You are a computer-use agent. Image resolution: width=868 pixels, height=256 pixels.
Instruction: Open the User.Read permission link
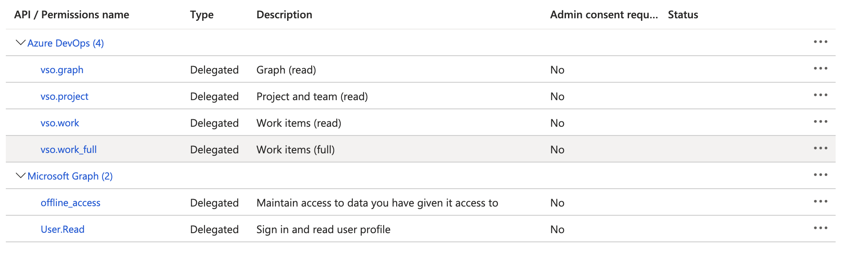pyautogui.click(x=63, y=229)
